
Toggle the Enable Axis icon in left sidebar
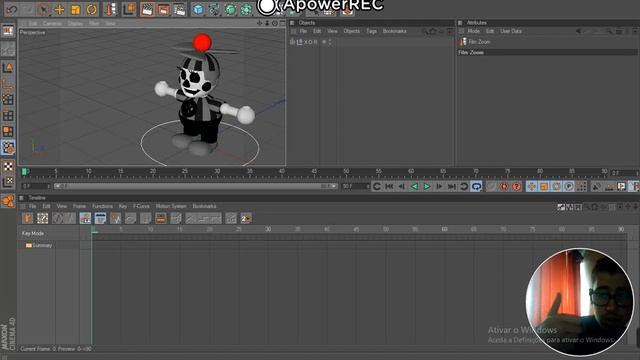(8, 84)
